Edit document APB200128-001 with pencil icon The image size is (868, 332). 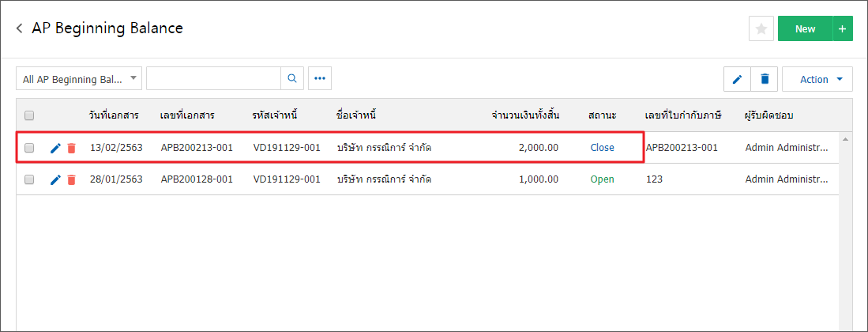(55, 179)
